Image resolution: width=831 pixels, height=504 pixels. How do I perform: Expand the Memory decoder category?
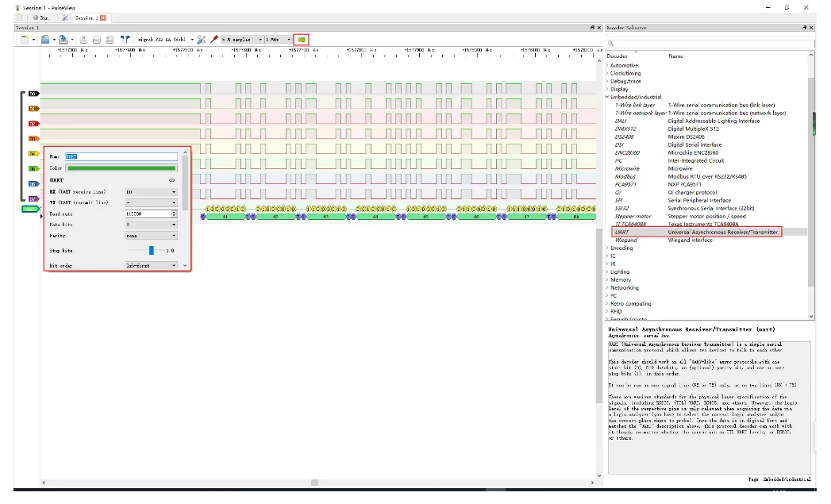[x=607, y=280]
